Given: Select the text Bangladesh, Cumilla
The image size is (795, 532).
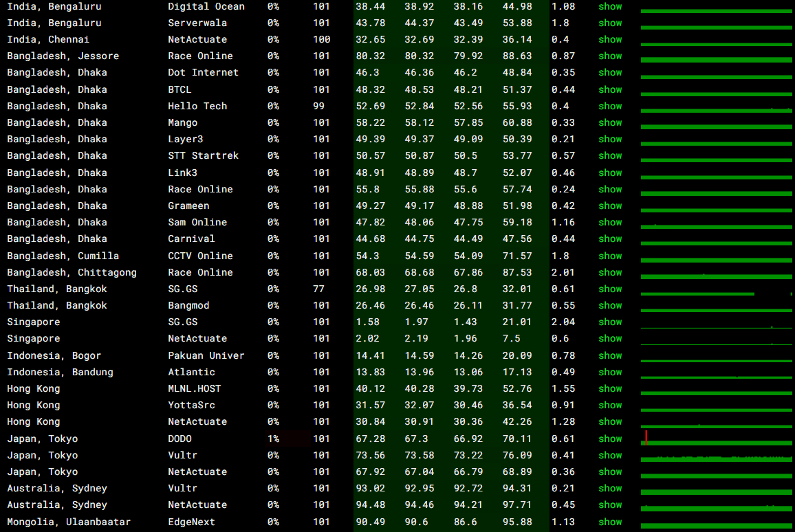Looking at the screenshot, I should tap(63, 256).
